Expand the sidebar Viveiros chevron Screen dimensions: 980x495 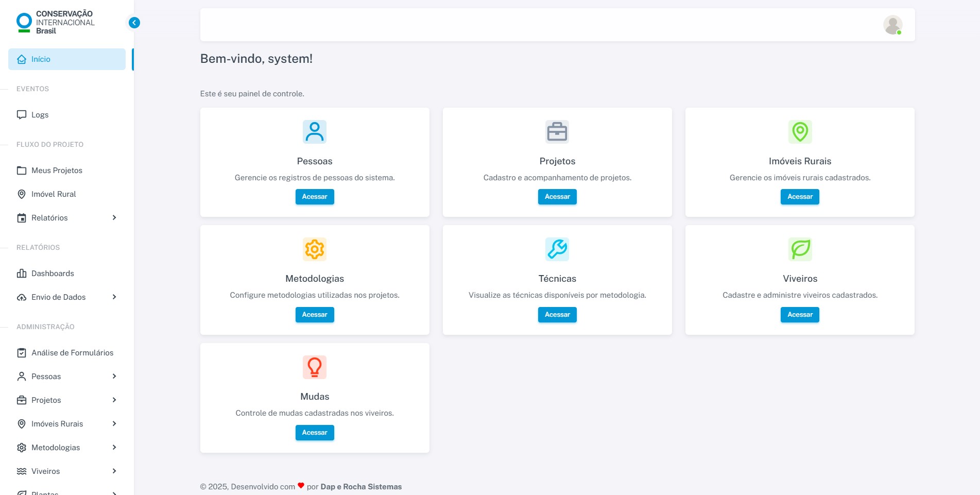pos(114,471)
